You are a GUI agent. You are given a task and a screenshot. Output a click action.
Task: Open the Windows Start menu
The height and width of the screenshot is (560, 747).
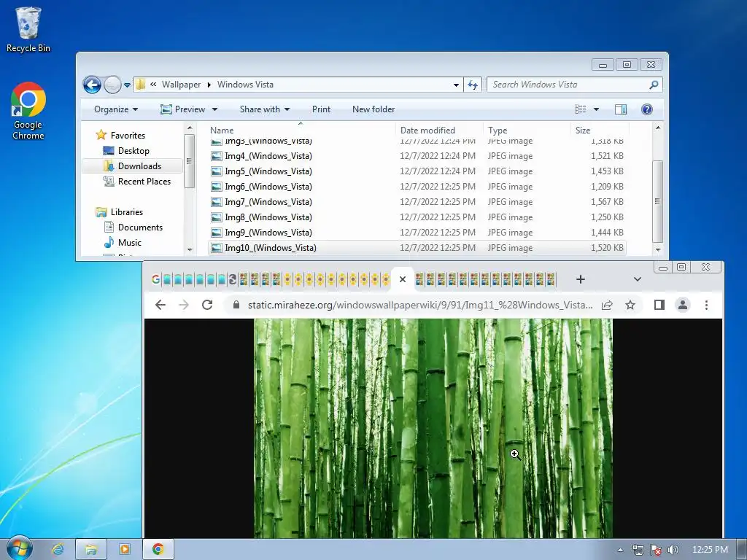tap(19, 549)
